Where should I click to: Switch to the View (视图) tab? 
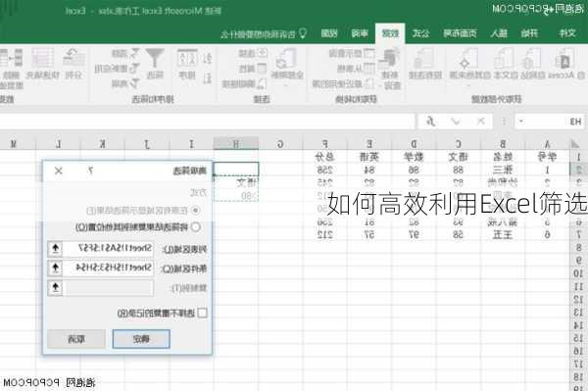(329, 33)
